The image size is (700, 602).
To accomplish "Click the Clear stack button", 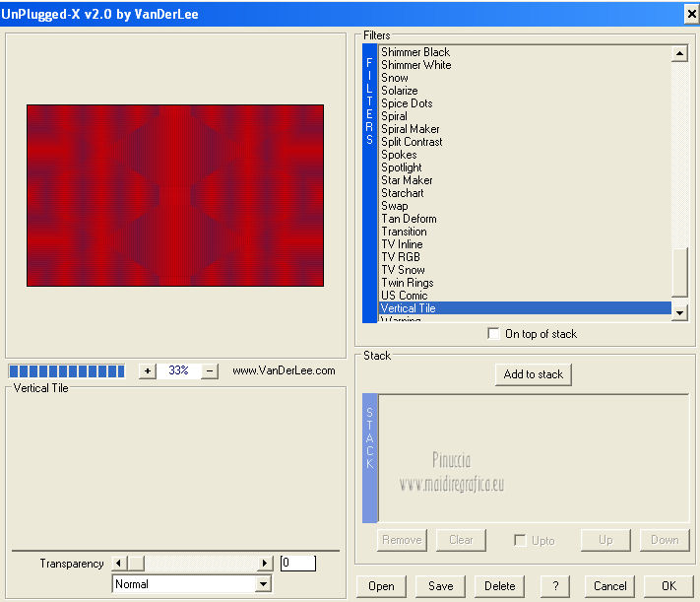I will 461,540.
